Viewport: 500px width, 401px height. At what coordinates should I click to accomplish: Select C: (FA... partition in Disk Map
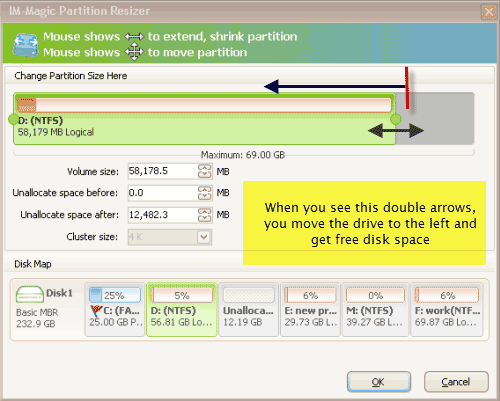pos(115,310)
